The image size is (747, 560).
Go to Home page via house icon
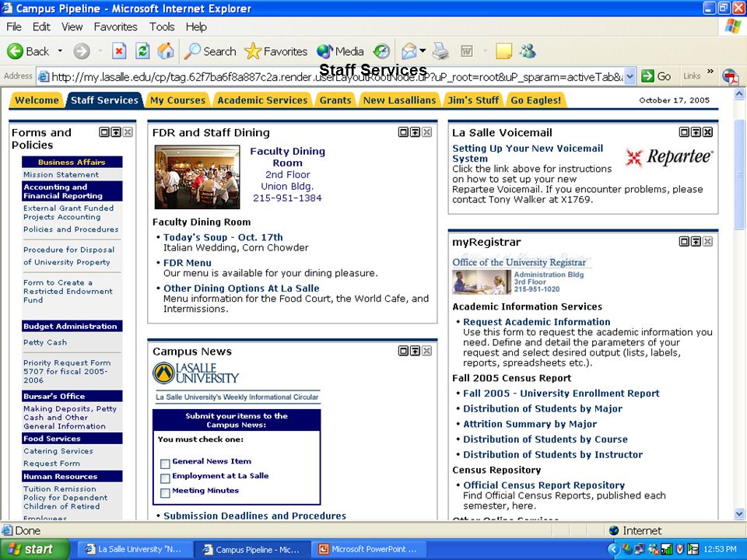[166, 51]
